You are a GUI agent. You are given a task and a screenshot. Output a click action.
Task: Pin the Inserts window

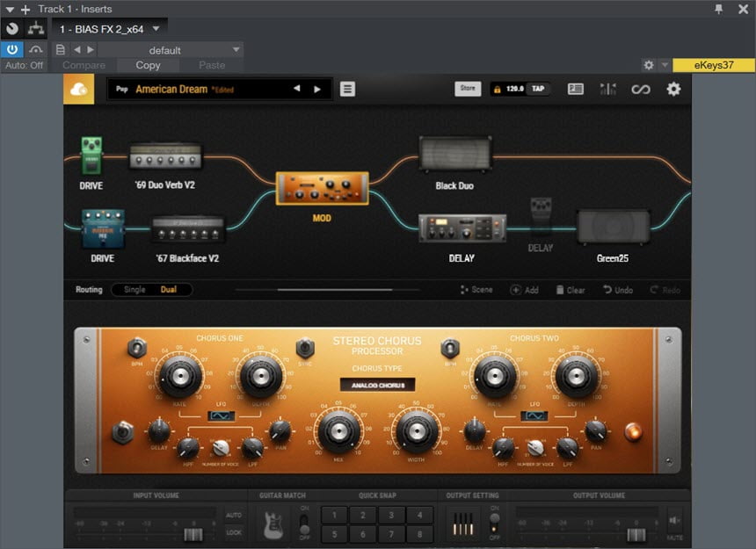(x=718, y=9)
